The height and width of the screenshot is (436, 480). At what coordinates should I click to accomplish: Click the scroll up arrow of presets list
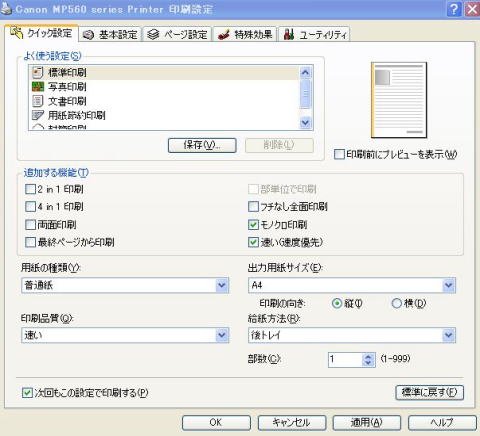305,72
